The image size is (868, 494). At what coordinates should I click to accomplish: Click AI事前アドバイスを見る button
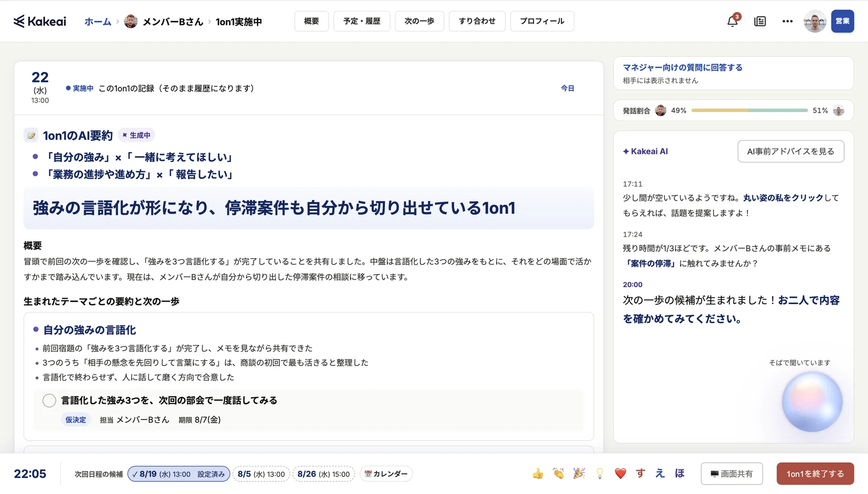click(791, 151)
